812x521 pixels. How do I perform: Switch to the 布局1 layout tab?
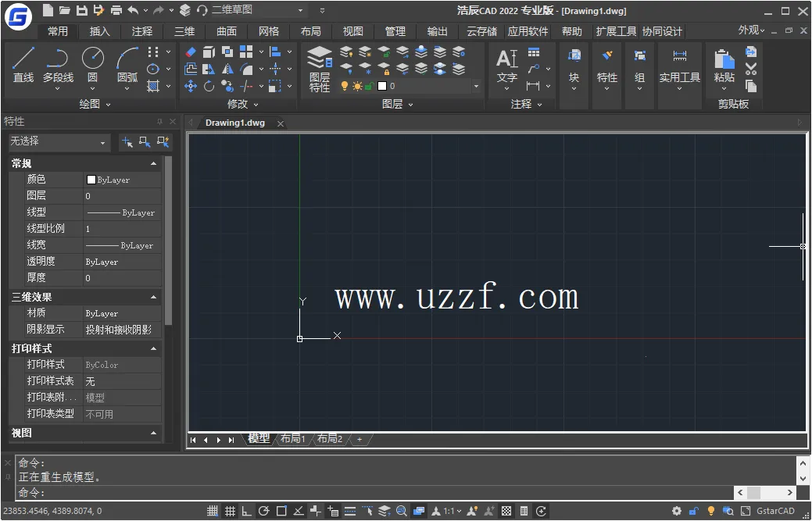[293, 439]
